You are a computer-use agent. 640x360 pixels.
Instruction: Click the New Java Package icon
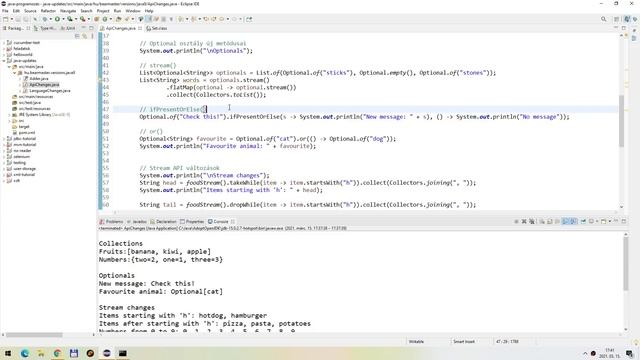[97, 19]
